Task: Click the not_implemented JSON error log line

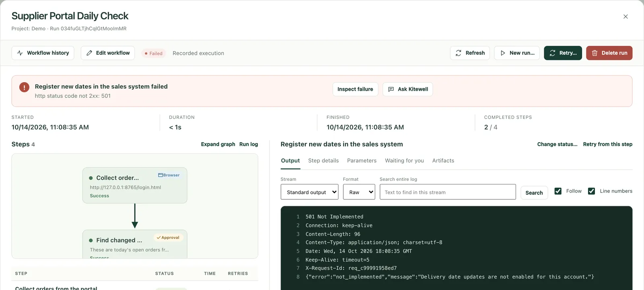Action: click(450, 277)
